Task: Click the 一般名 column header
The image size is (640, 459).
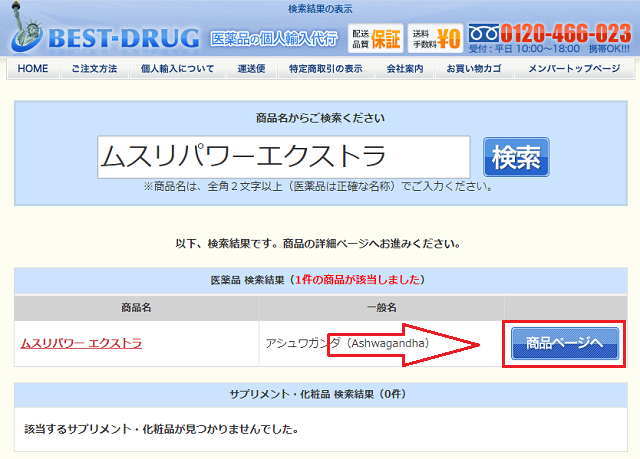Action: tap(381, 308)
